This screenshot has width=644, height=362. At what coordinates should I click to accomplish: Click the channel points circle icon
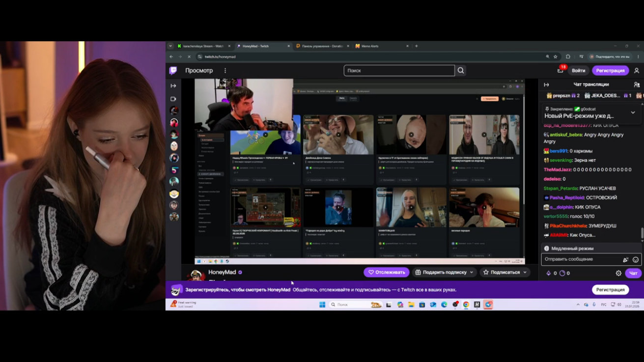562,273
